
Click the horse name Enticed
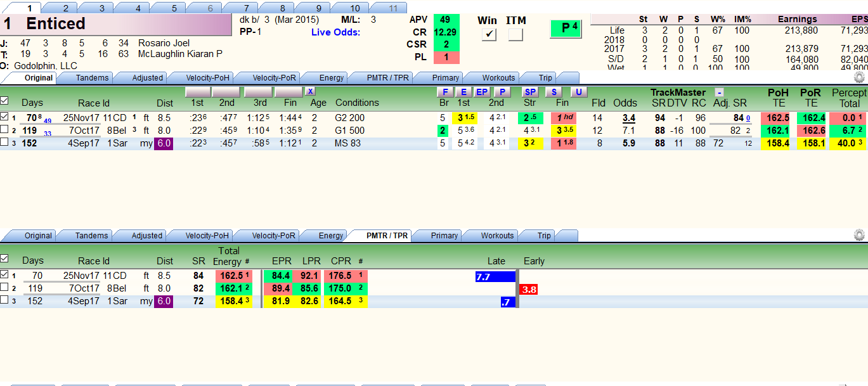coord(56,24)
